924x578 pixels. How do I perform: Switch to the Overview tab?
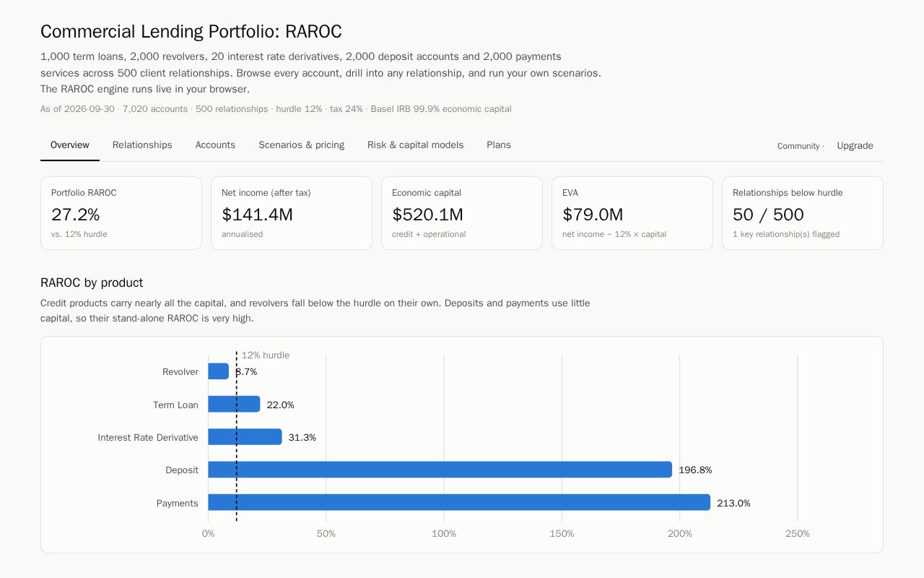[70, 145]
